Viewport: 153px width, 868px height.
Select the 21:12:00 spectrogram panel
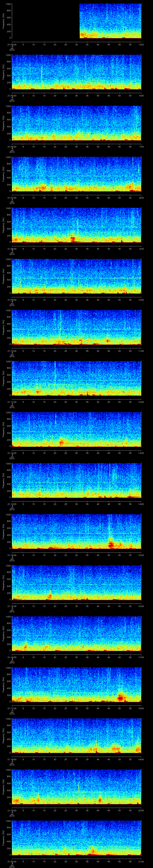pos(77,429)
